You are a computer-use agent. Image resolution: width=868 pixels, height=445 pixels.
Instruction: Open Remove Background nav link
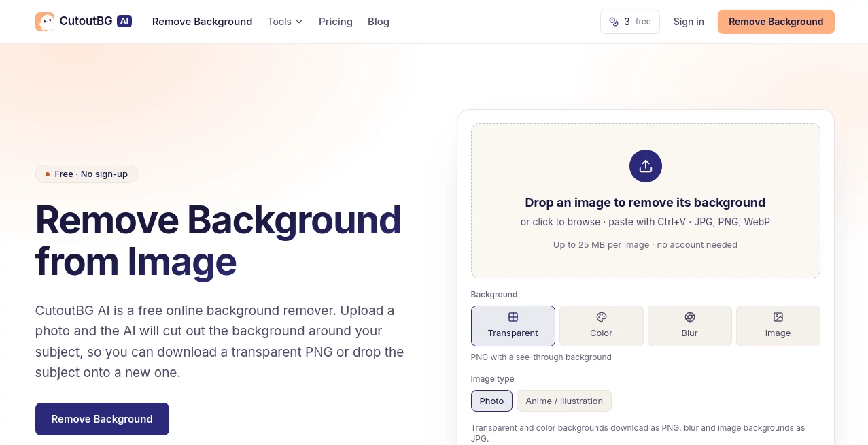[x=203, y=22]
